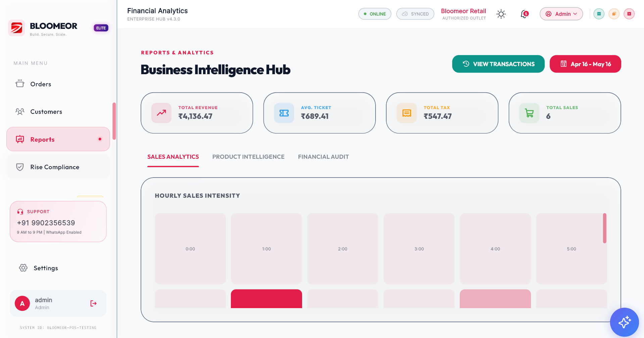
Task: Click the admin avatar letter A
Action: point(22,303)
